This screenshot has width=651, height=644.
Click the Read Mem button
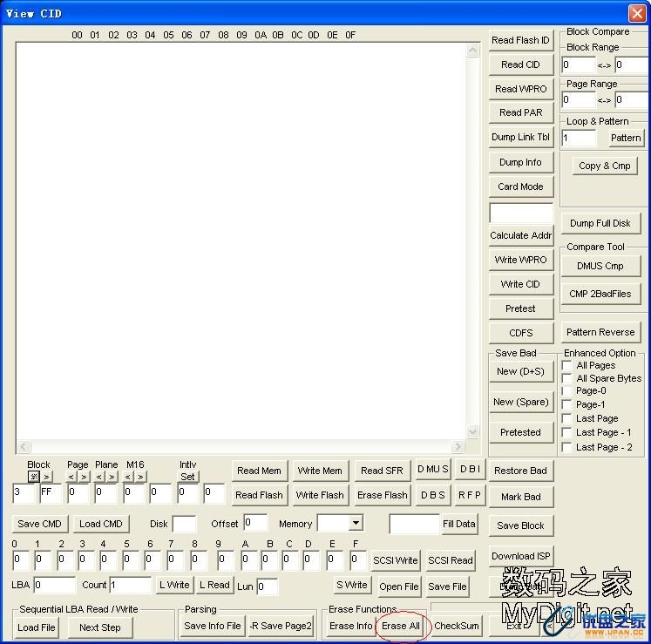click(259, 471)
